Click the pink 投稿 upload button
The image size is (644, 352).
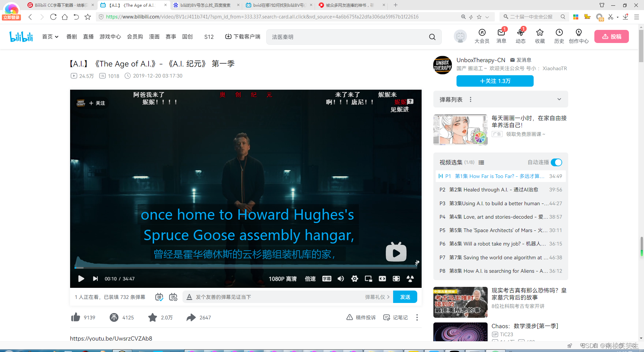(x=611, y=37)
